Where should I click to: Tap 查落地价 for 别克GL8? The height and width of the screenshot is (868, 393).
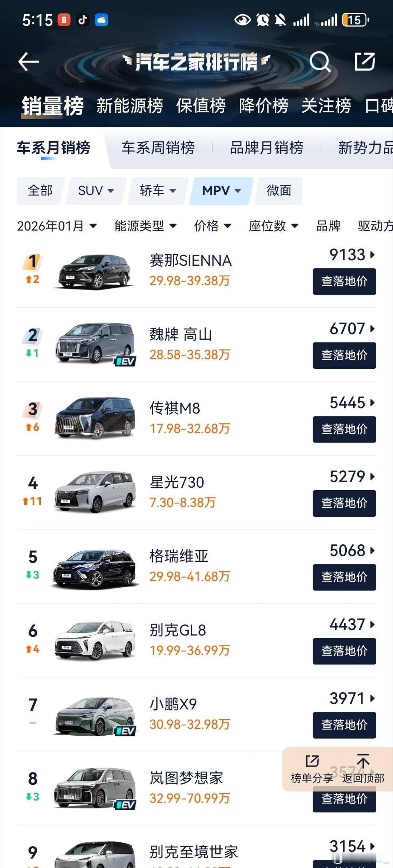point(344,651)
